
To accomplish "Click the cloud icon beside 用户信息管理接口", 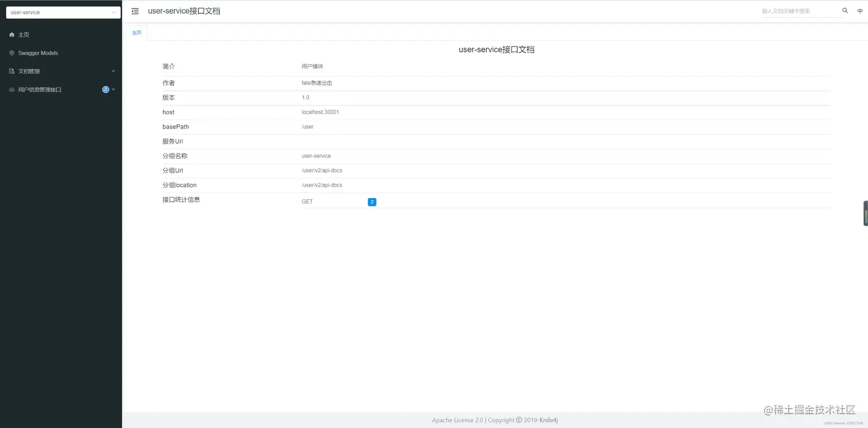I will 12,90.
